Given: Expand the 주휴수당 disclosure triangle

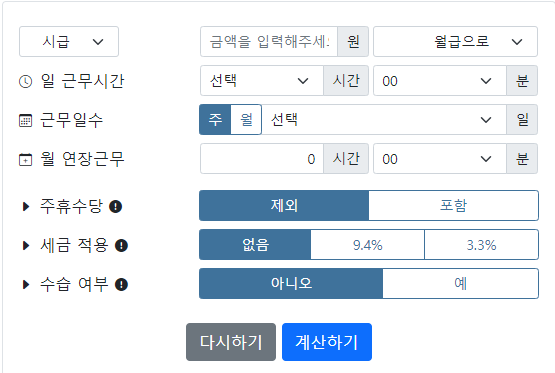Looking at the screenshot, I should (x=26, y=206).
